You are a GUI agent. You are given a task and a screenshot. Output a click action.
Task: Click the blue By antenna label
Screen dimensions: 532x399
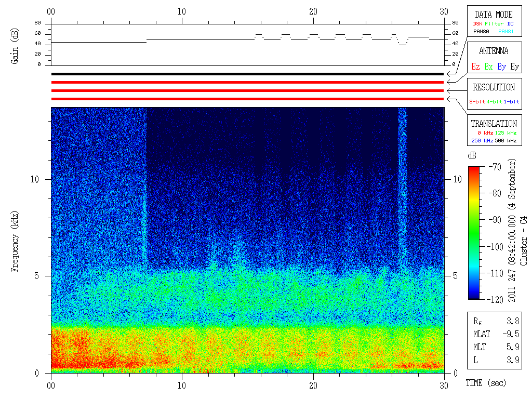pyautogui.click(x=501, y=66)
